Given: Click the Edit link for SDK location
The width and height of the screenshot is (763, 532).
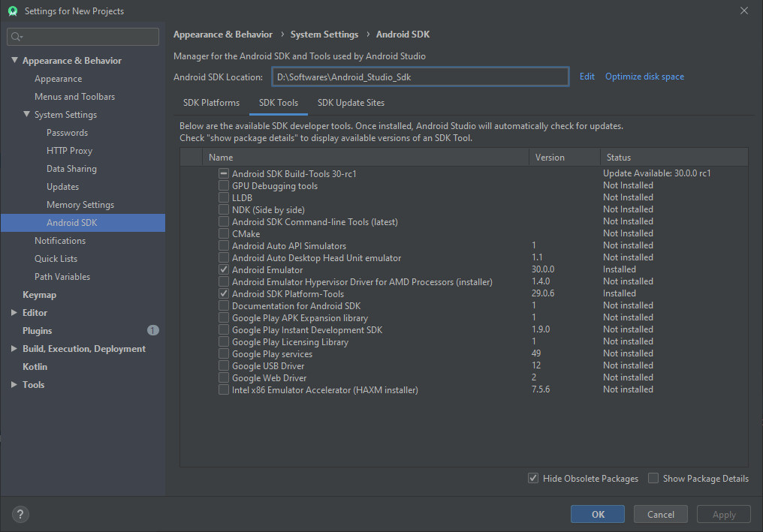Looking at the screenshot, I should coord(587,77).
